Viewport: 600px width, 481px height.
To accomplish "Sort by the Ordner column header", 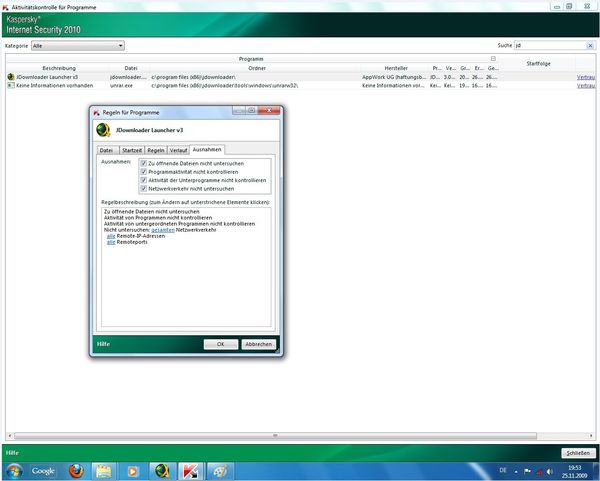I will (x=257, y=68).
